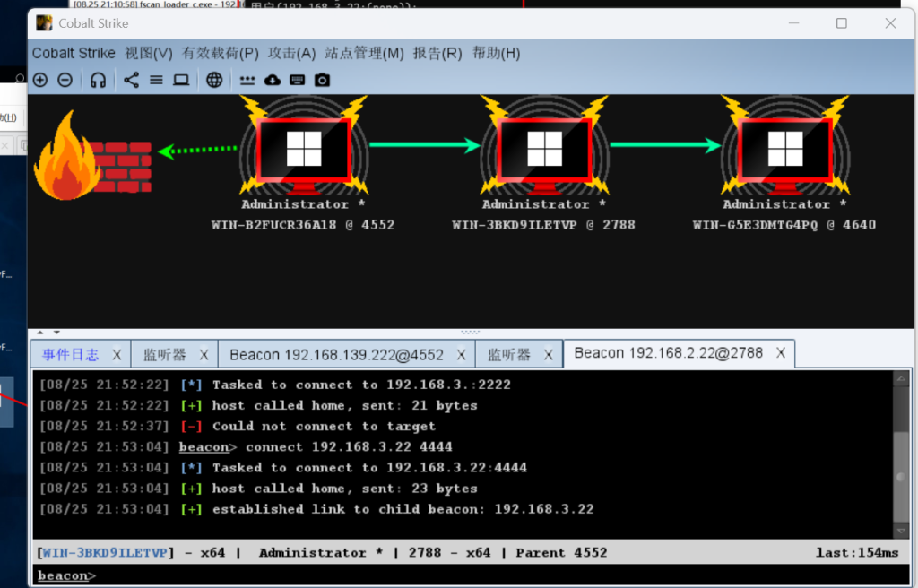Select the Beacon 192.168.2.22@2788 tab

click(x=669, y=353)
